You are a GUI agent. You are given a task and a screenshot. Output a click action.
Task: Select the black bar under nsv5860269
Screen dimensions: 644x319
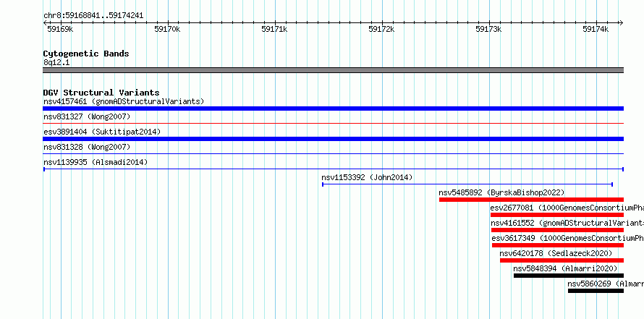596,291
